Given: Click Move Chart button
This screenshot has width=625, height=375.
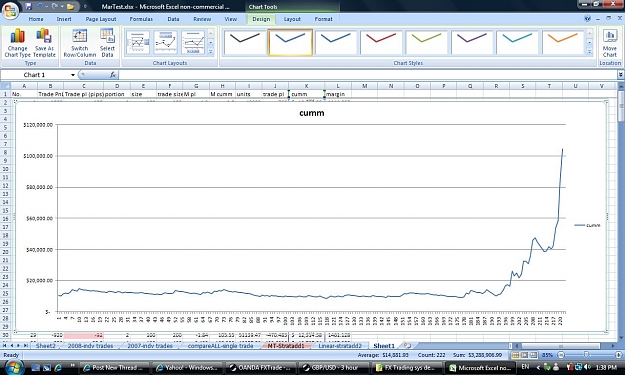Looking at the screenshot, I should coord(610,43).
